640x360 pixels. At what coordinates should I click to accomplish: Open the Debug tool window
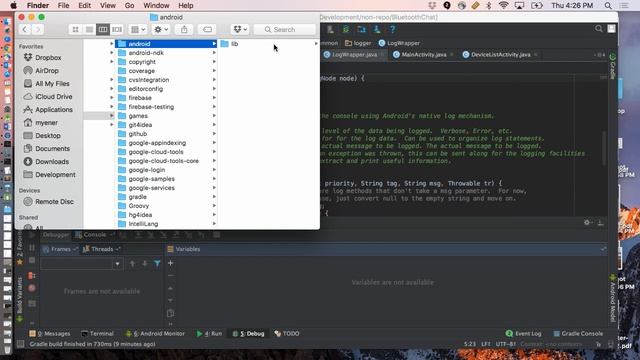pos(249,333)
